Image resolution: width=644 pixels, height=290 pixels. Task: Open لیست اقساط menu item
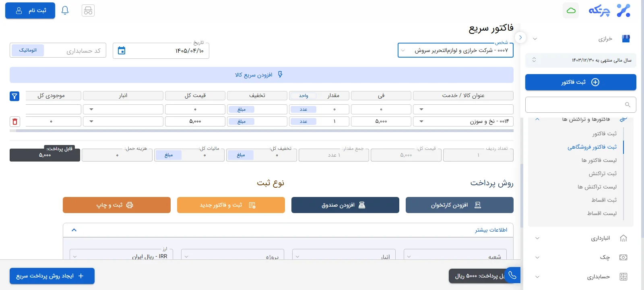(602, 213)
